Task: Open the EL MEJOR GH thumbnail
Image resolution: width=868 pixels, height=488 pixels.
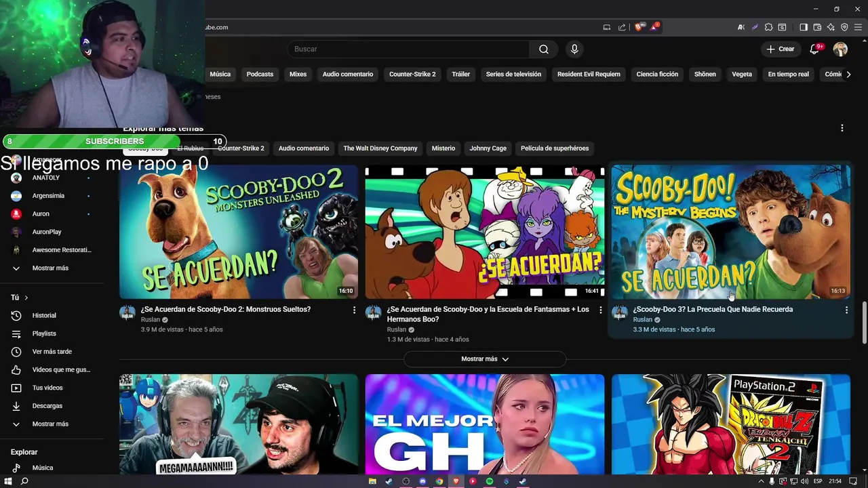Action: pos(485,424)
